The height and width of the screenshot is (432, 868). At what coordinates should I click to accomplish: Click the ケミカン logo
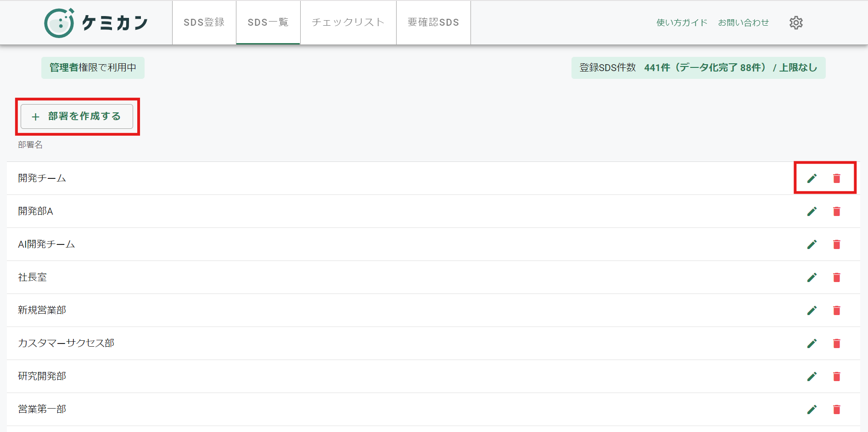coord(96,22)
